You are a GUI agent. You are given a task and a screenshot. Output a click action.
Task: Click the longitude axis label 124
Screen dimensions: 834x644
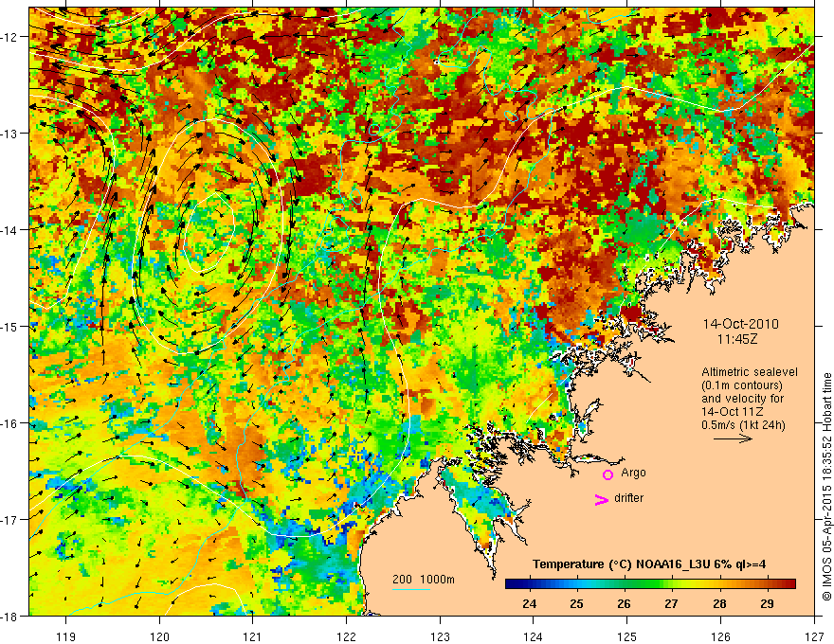coord(534,636)
